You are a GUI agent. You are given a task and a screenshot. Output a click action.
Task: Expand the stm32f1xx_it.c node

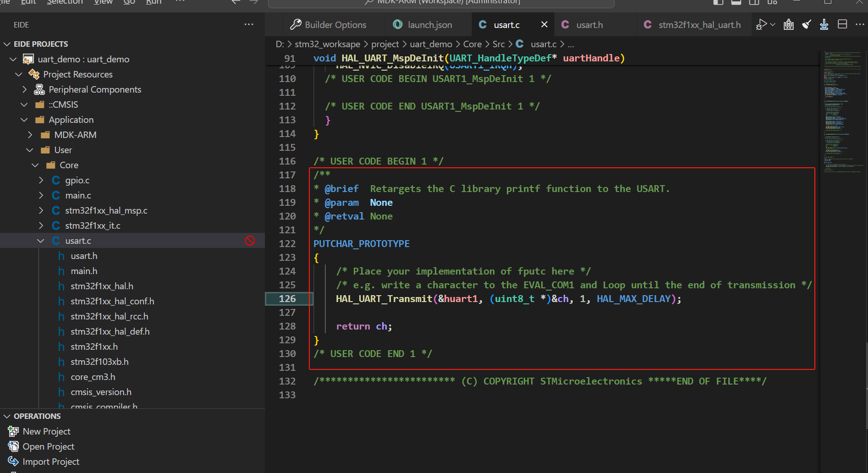point(41,225)
